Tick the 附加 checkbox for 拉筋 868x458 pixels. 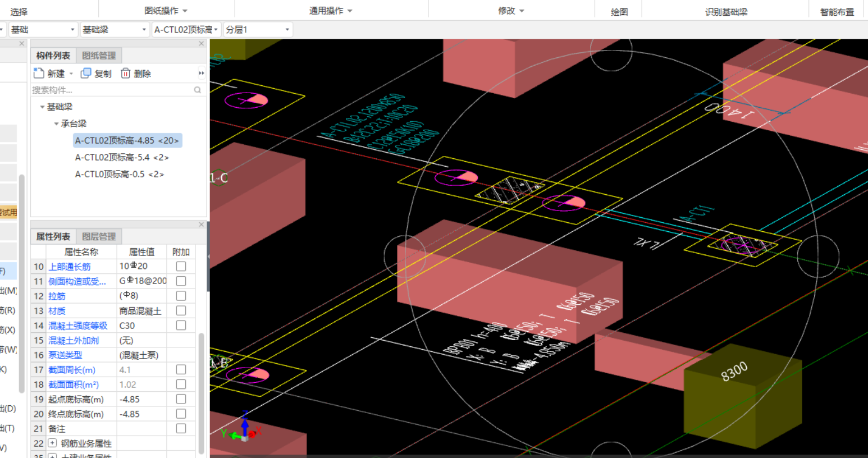(181, 296)
